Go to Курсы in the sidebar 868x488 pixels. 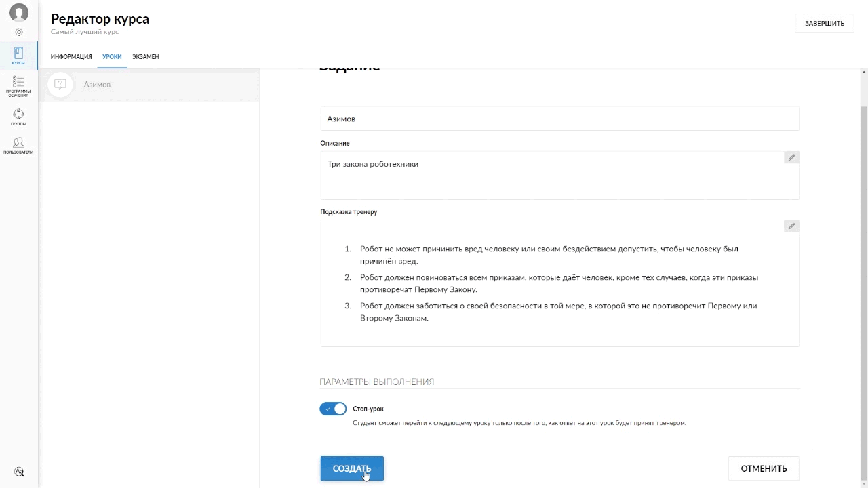tap(18, 56)
